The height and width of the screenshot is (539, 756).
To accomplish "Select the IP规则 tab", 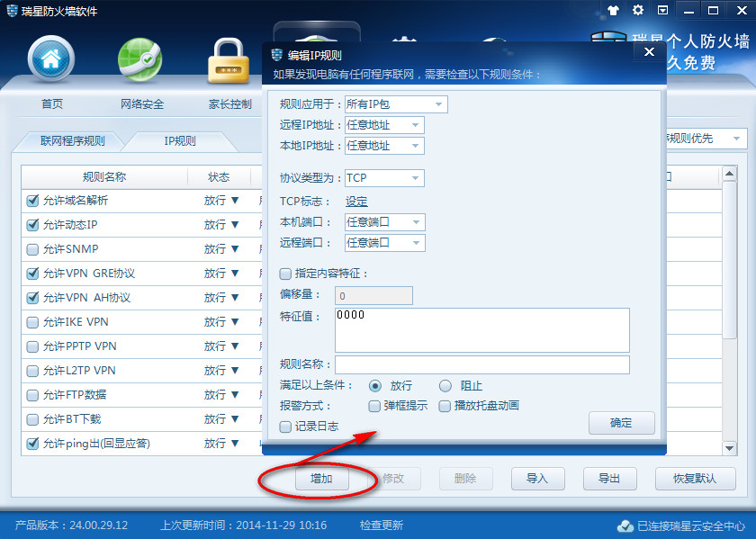I will [179, 141].
